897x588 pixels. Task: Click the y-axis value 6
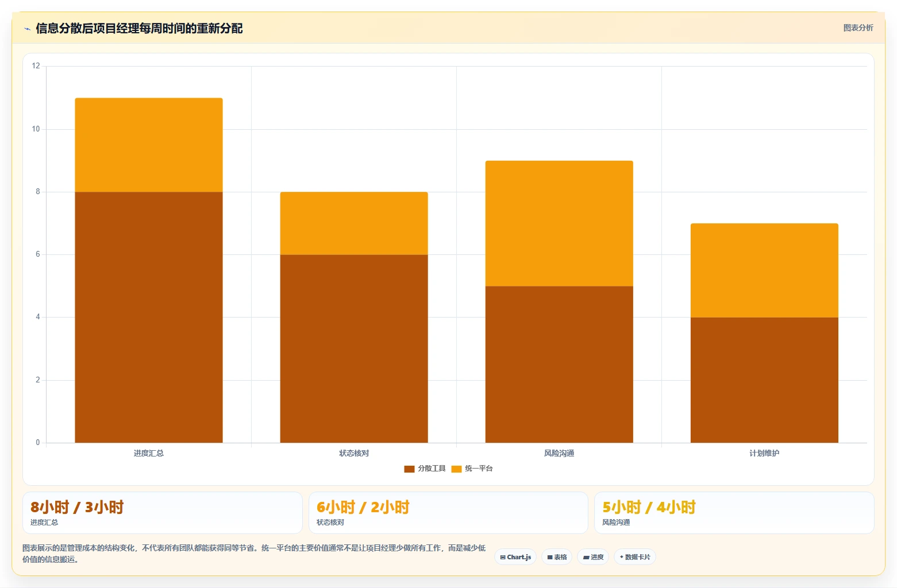(x=38, y=254)
